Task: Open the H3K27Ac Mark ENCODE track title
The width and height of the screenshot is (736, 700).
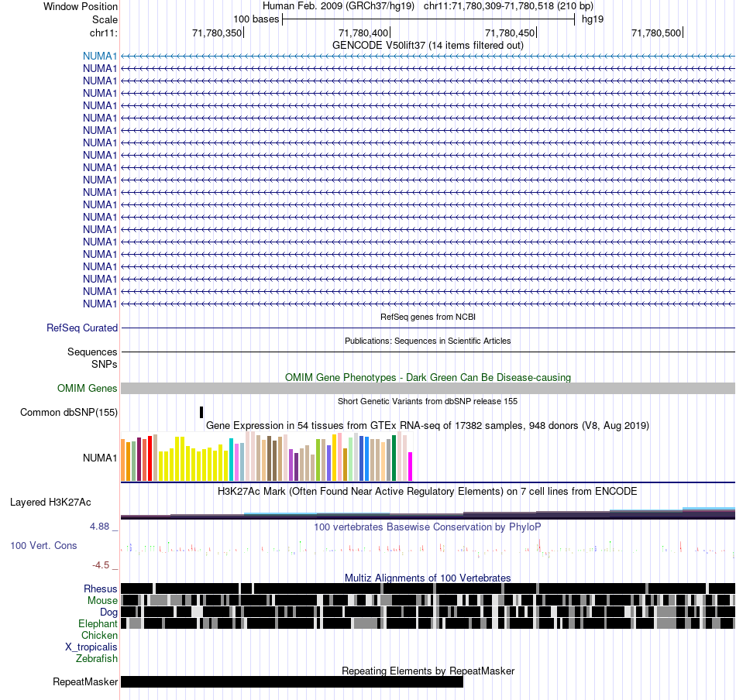Action: click(428, 491)
